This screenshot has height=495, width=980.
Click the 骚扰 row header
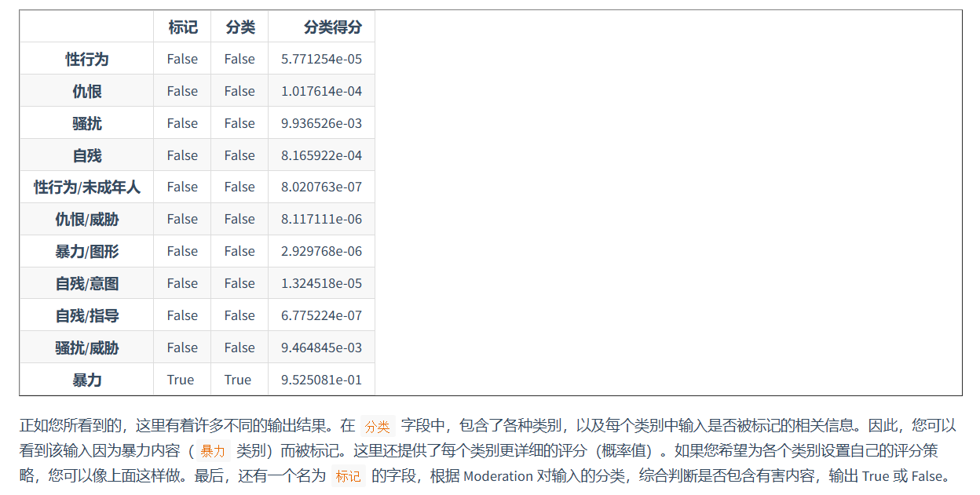(86, 124)
